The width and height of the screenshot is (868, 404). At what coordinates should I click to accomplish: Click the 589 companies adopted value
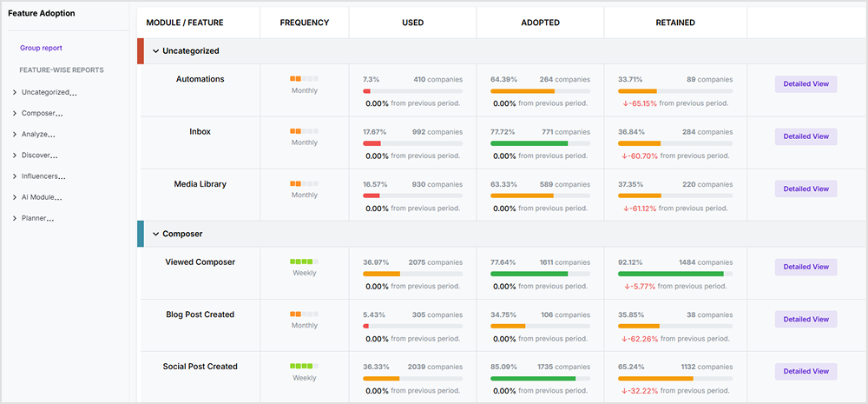pyautogui.click(x=565, y=184)
